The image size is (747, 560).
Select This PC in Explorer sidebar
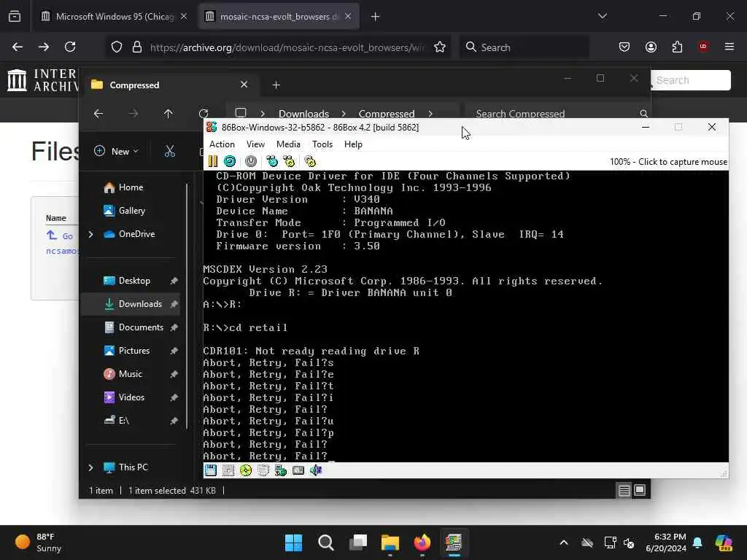133,467
